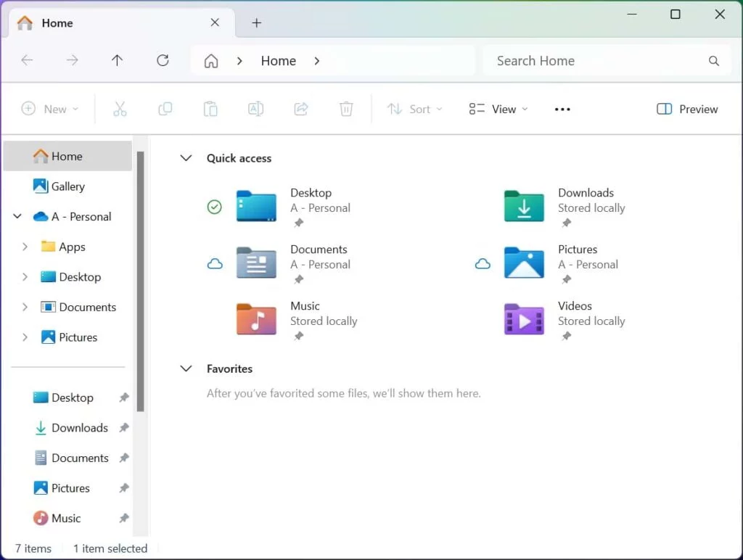Click the search magnifier icon

click(714, 61)
